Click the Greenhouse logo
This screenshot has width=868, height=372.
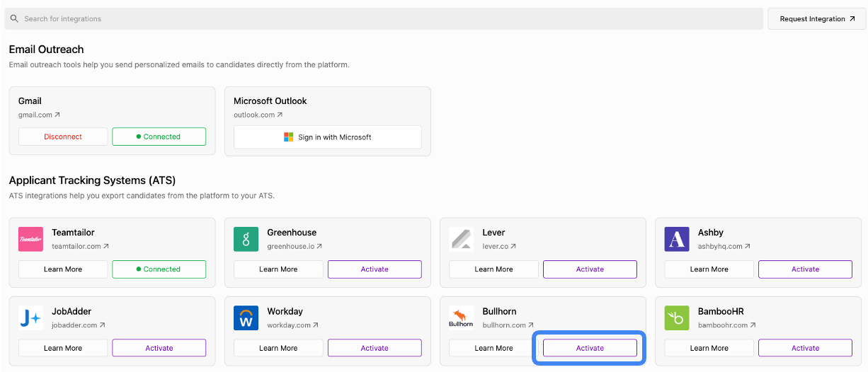[x=246, y=239]
